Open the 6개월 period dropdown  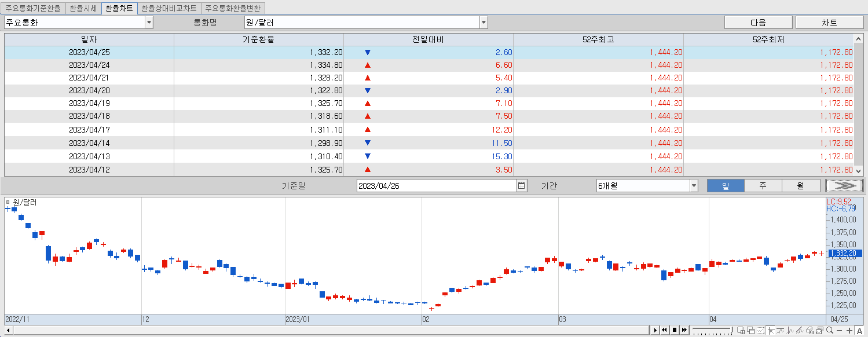point(694,186)
